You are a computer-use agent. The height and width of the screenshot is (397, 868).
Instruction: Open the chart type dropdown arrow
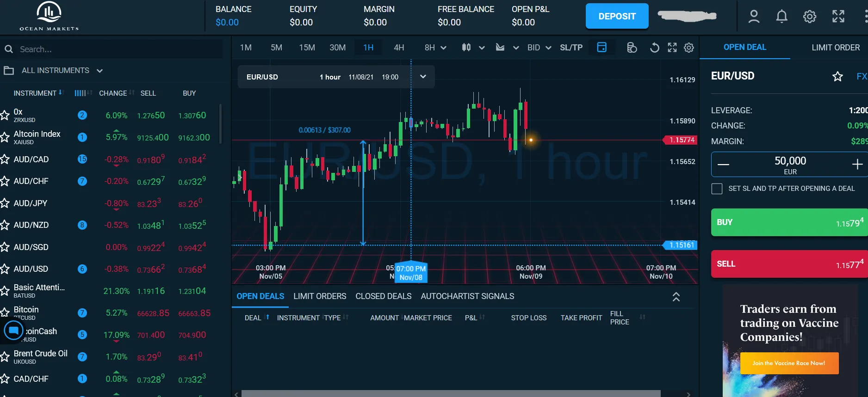tap(482, 48)
